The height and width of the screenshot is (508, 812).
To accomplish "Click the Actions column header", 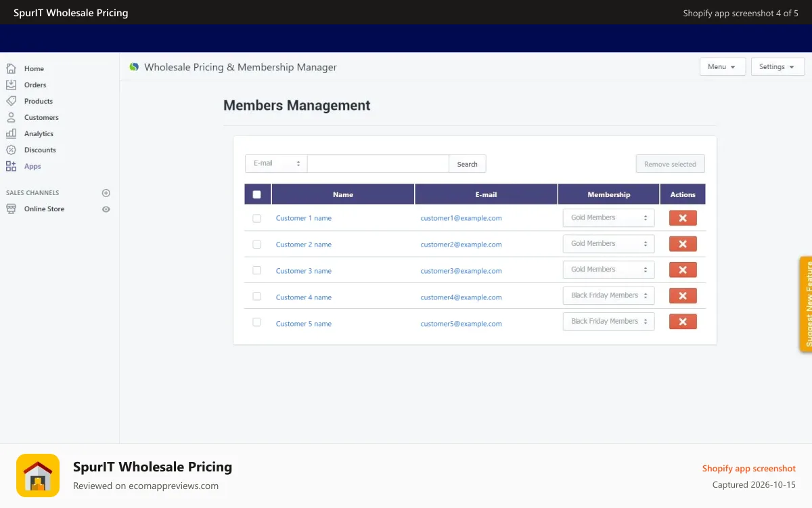I will point(683,194).
